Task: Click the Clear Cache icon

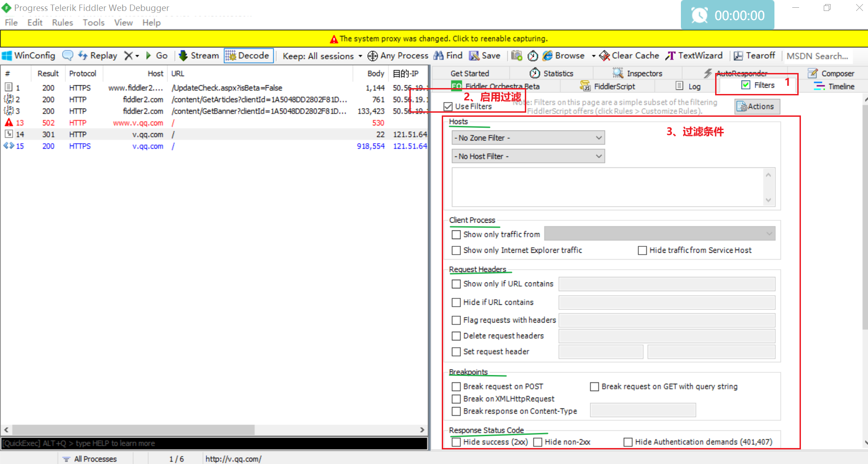Action: click(x=604, y=56)
